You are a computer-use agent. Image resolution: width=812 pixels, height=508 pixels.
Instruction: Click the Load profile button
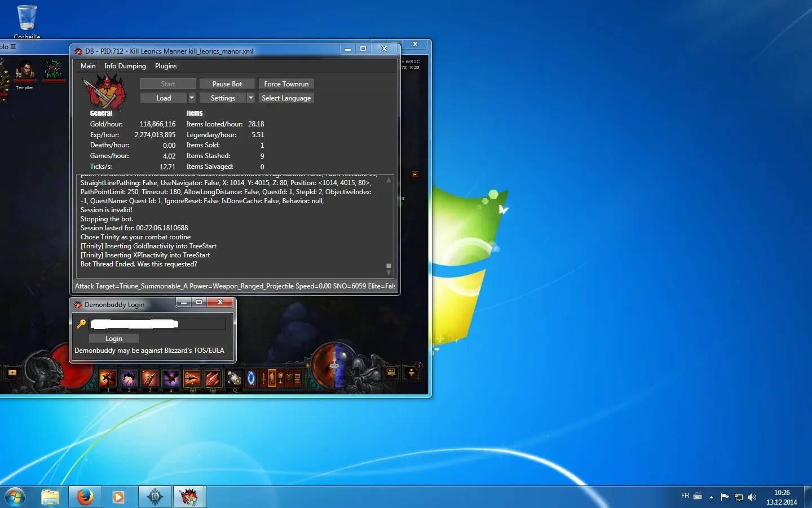tap(164, 98)
